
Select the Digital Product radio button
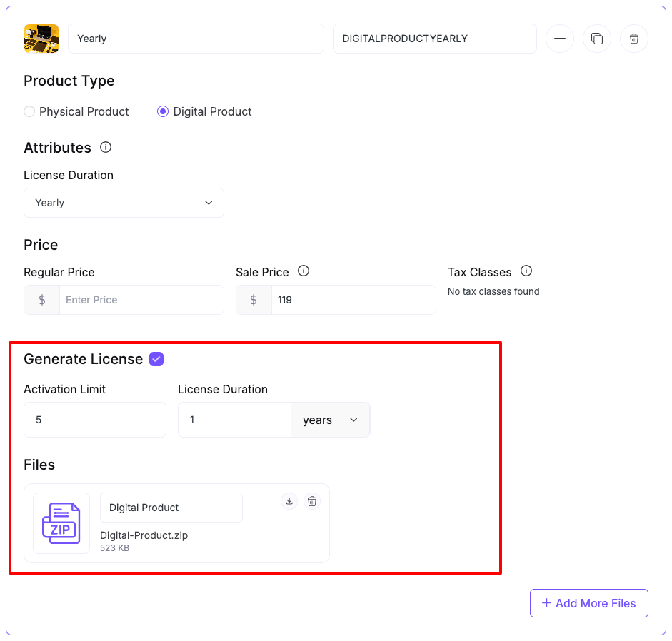pyautogui.click(x=163, y=111)
